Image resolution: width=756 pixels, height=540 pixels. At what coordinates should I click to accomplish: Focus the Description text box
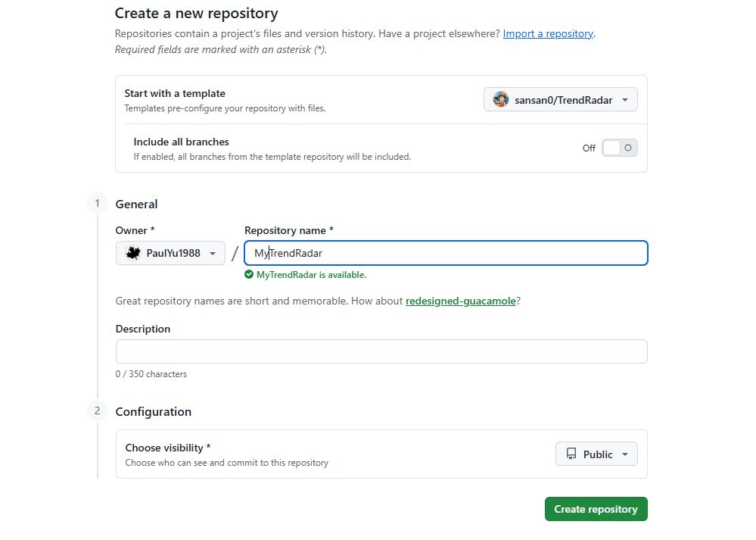pyautogui.click(x=381, y=351)
